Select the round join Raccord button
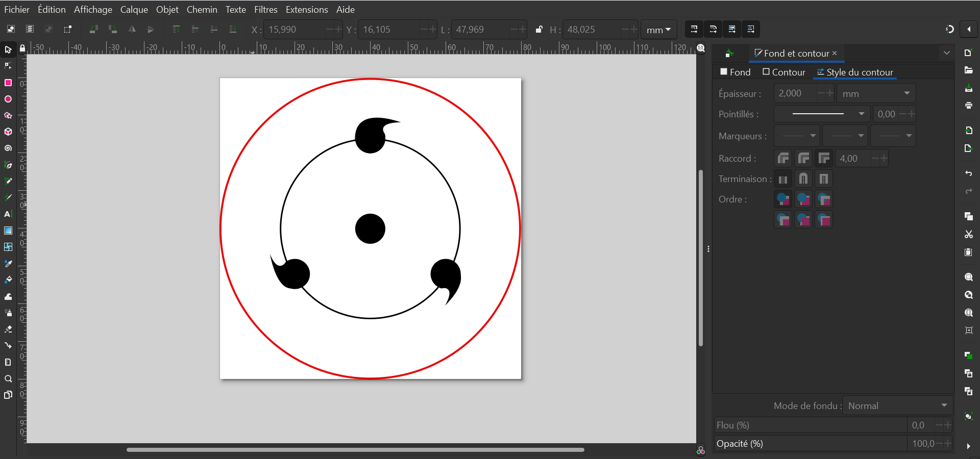Screen dimensions: 980x459 tap(803, 159)
